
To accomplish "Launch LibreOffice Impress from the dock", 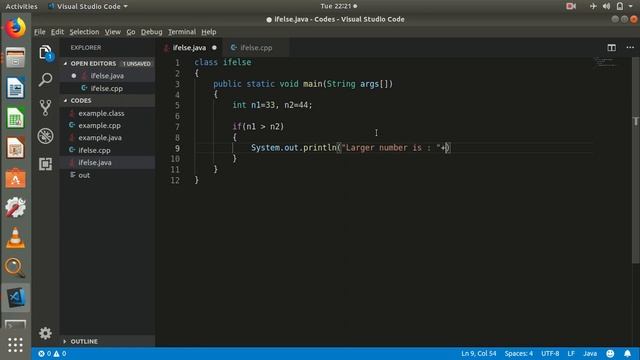I will click(x=16, y=148).
